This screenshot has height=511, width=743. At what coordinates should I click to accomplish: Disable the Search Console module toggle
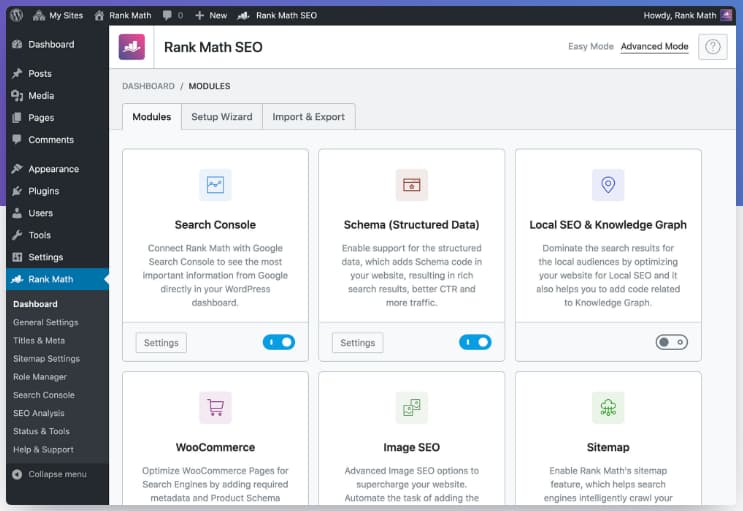click(279, 342)
